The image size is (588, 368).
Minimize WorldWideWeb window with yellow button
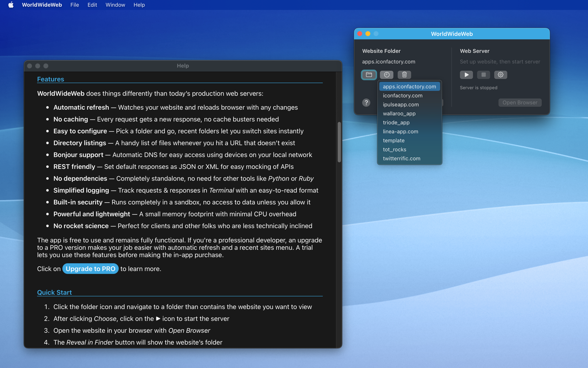pyautogui.click(x=368, y=34)
